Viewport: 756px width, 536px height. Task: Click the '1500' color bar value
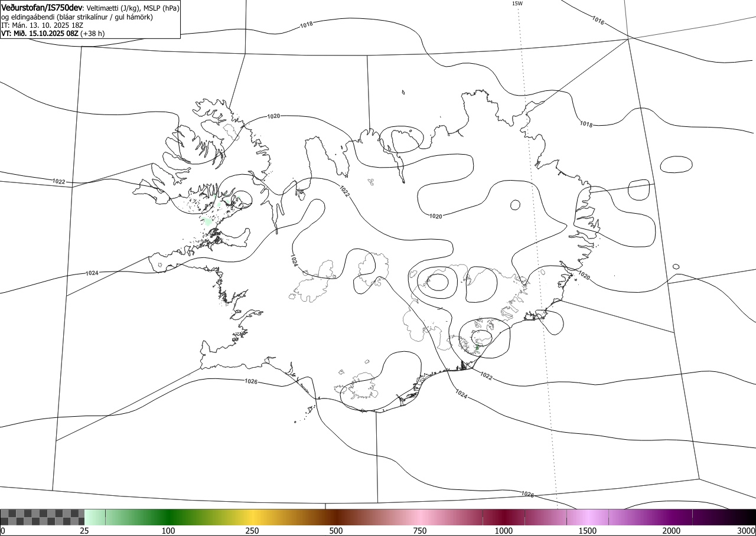click(x=588, y=531)
